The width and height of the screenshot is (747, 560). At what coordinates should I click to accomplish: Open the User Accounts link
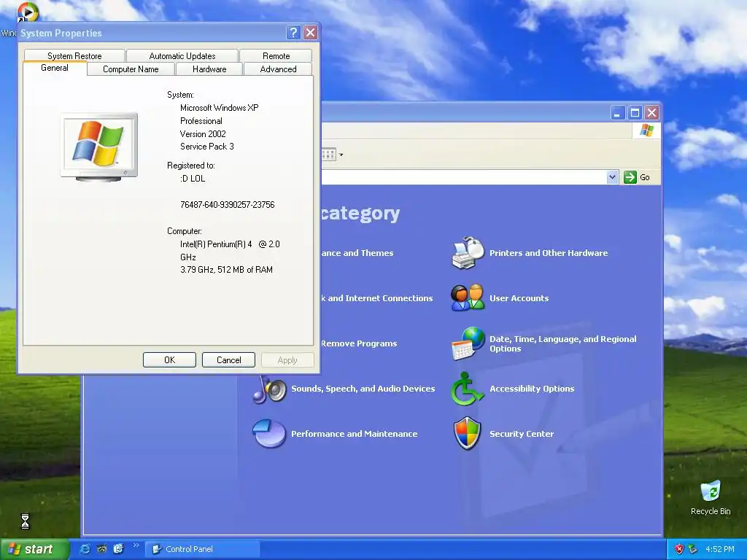click(x=519, y=298)
